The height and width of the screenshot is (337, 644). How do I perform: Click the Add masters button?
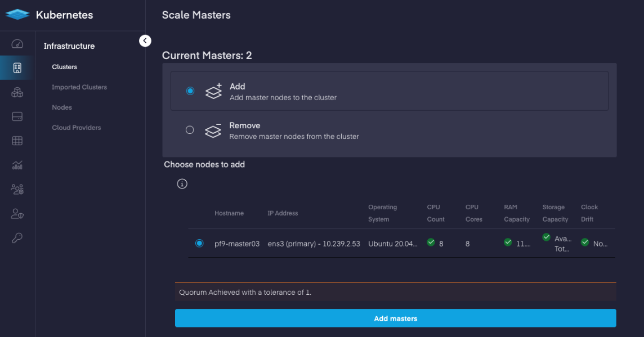[396, 318]
